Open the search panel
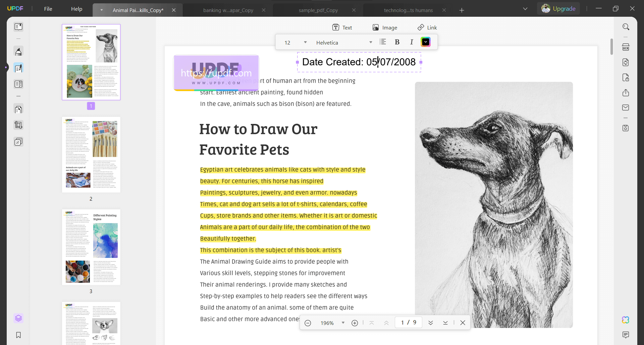The height and width of the screenshot is (345, 644). (626, 26)
